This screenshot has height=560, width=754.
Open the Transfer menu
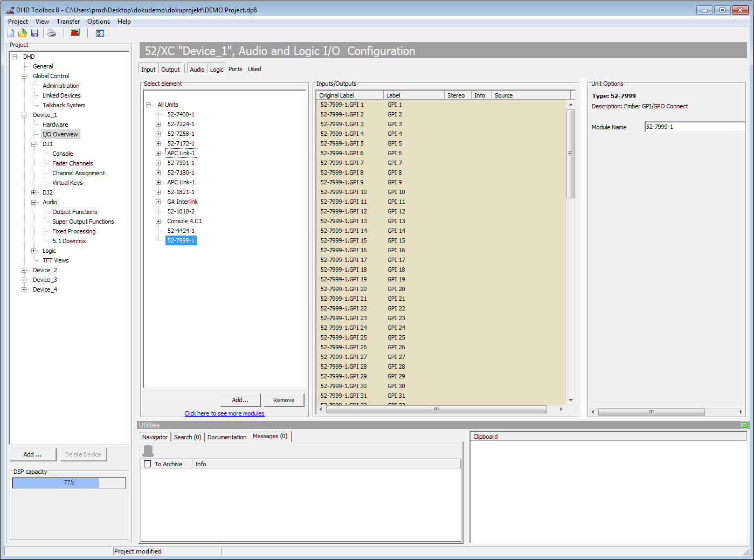[x=68, y=21]
